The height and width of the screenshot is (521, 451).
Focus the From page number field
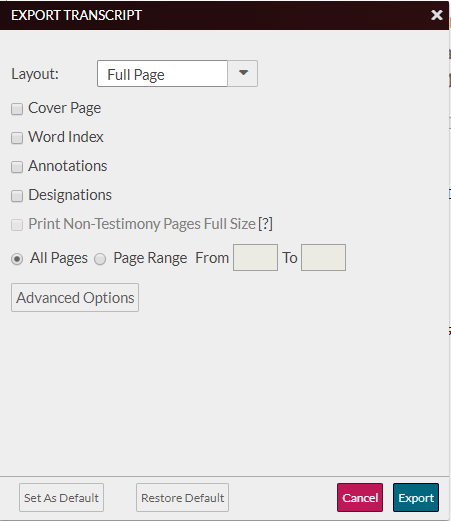coord(255,257)
